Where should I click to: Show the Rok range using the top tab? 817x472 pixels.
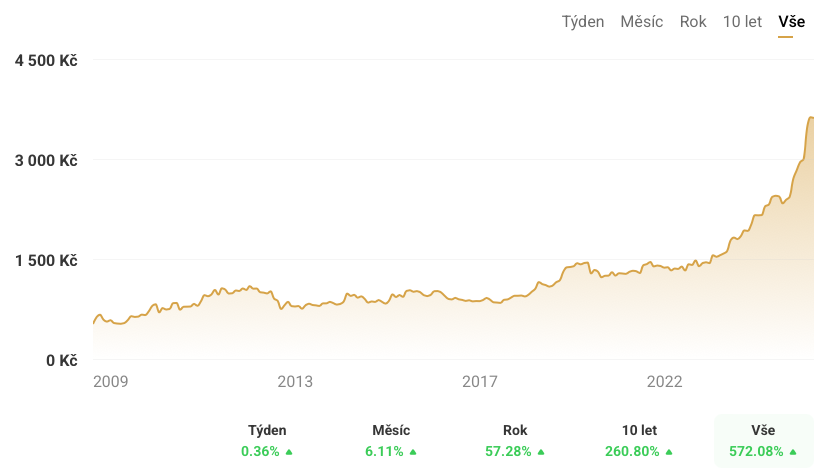[693, 22]
